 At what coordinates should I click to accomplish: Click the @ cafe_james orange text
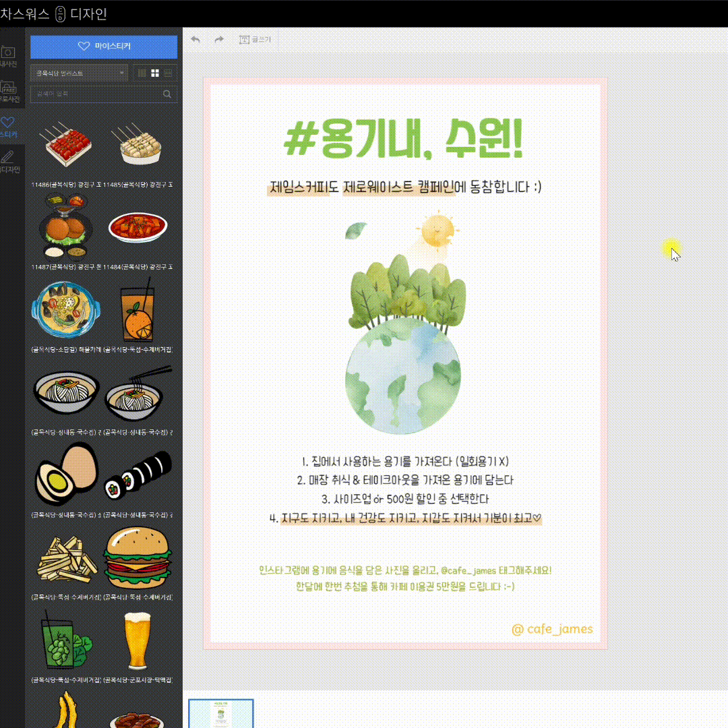coord(552,629)
